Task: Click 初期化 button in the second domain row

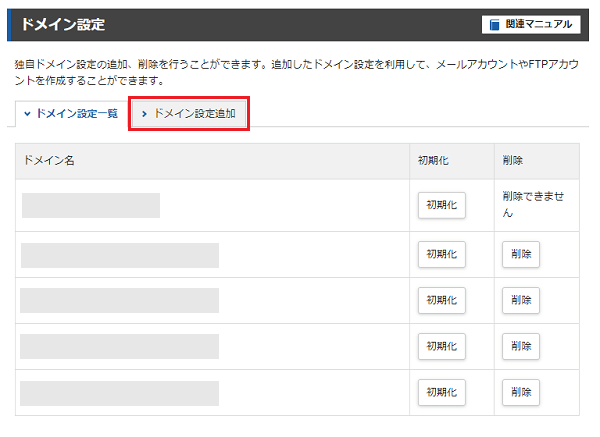Action: (442, 254)
